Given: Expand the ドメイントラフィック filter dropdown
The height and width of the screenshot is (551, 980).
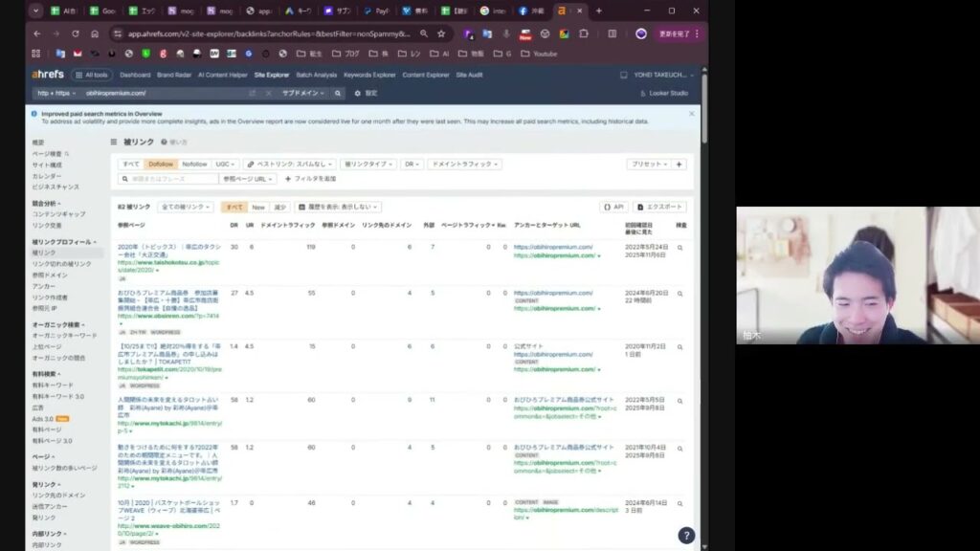Looking at the screenshot, I should [464, 164].
